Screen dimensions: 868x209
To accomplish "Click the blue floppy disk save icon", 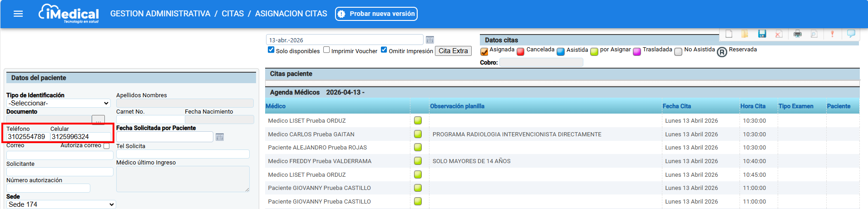I will (762, 34).
